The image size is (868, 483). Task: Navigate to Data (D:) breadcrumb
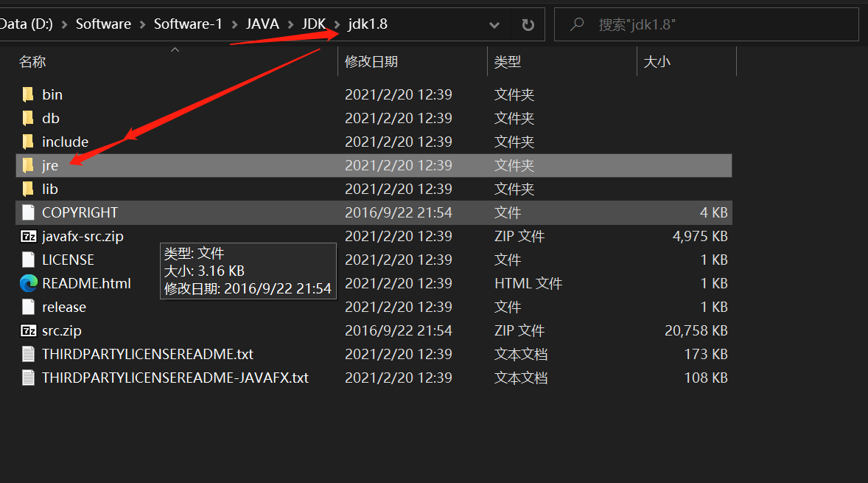[x=27, y=24]
